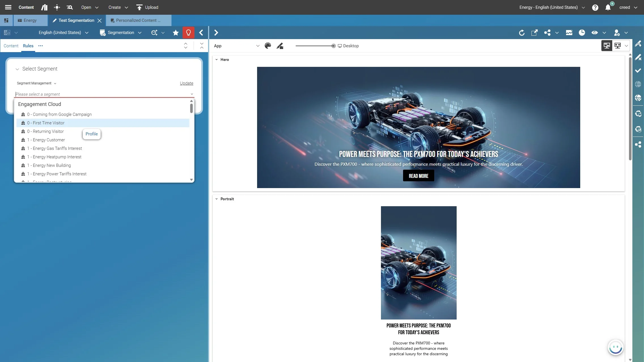Expand the Segment Management dropdown
The height and width of the screenshot is (362, 644).
tap(37, 83)
